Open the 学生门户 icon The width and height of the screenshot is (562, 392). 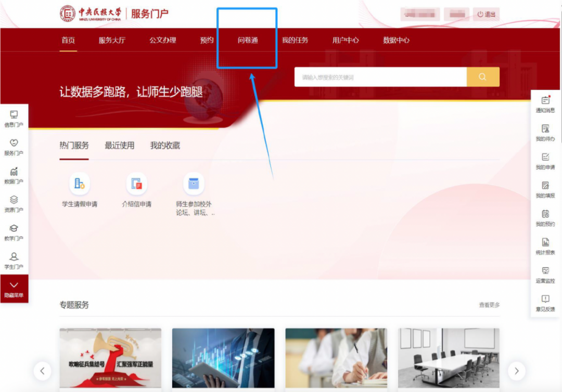14,260
